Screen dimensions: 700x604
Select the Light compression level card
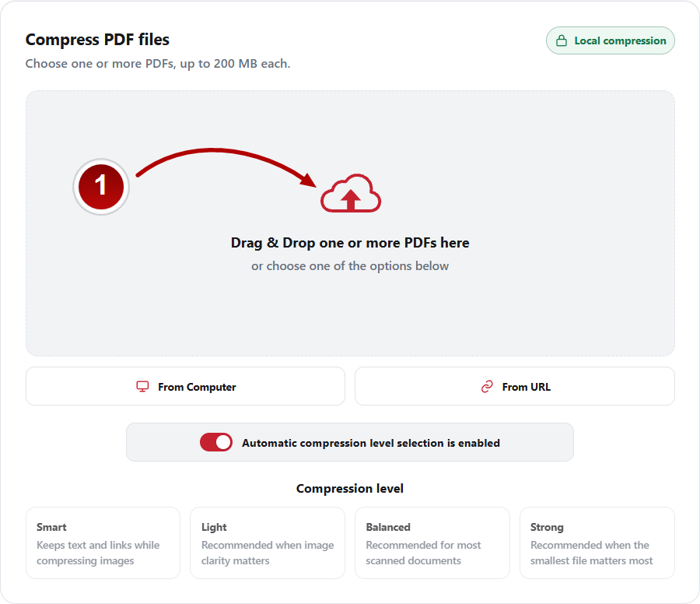click(268, 543)
